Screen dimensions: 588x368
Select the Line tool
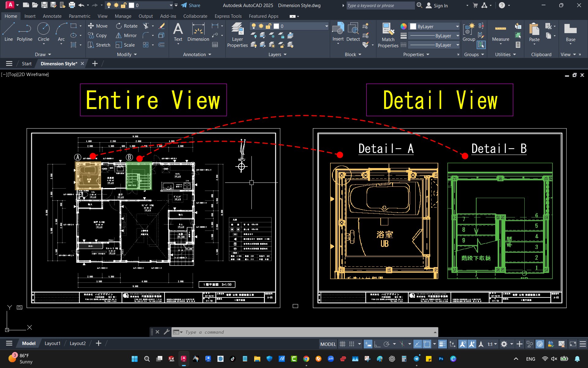point(9,32)
